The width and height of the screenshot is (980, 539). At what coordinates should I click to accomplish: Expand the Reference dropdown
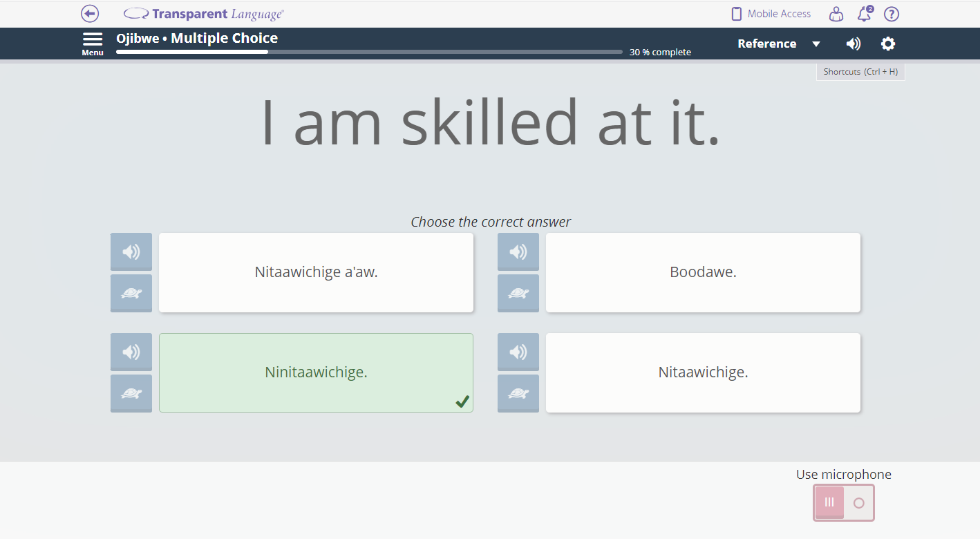767,44
